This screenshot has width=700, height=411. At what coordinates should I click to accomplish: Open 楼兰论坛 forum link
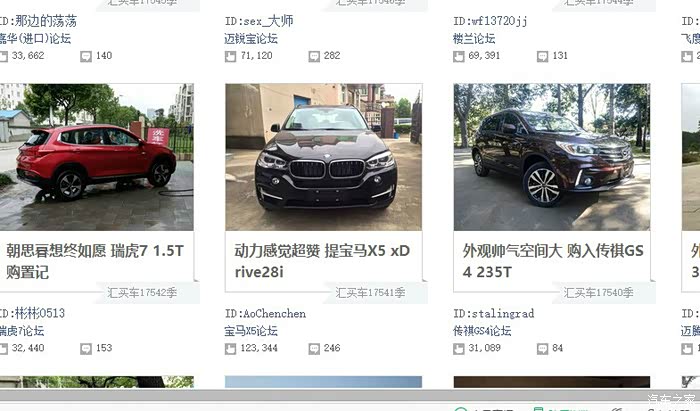coord(474,39)
